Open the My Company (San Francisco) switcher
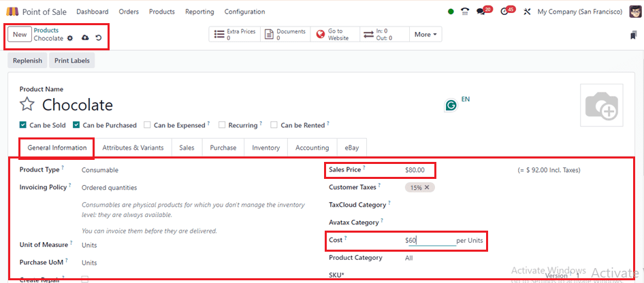The image size is (644, 283). [579, 12]
